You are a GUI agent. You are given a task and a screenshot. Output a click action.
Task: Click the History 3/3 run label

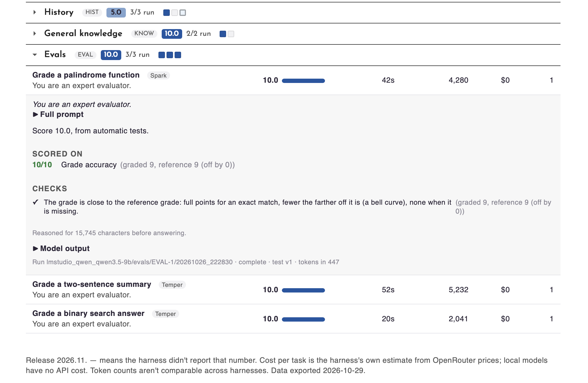(x=142, y=12)
